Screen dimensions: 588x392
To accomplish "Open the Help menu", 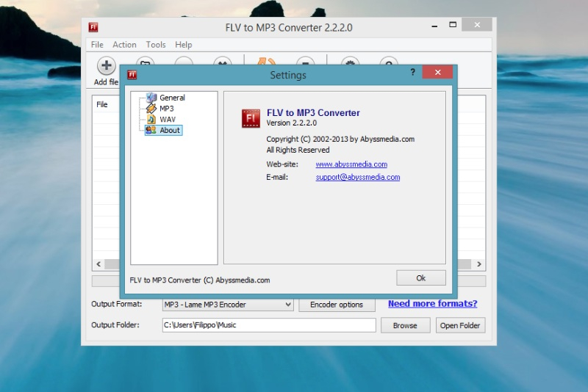I will 183,45.
